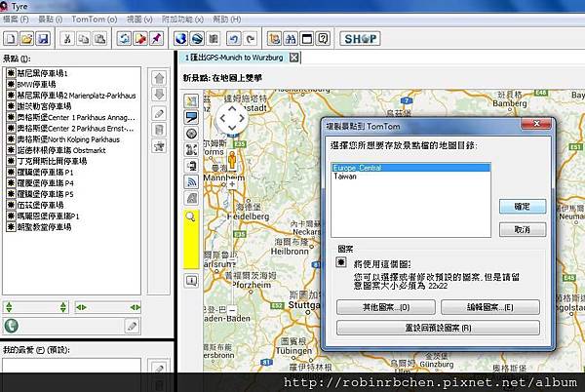Select the GPS-Munich to Wurzburg tab
The height and width of the screenshot is (392, 585).
234,58
